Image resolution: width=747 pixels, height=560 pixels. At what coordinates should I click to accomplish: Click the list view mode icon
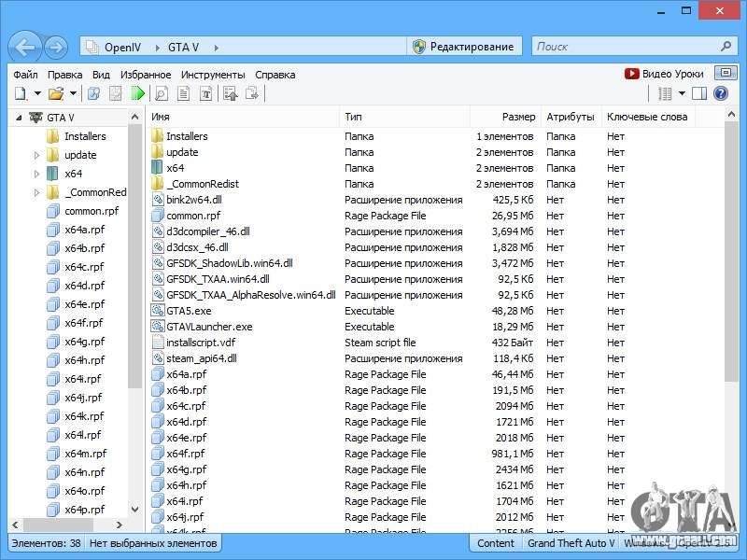point(665,93)
